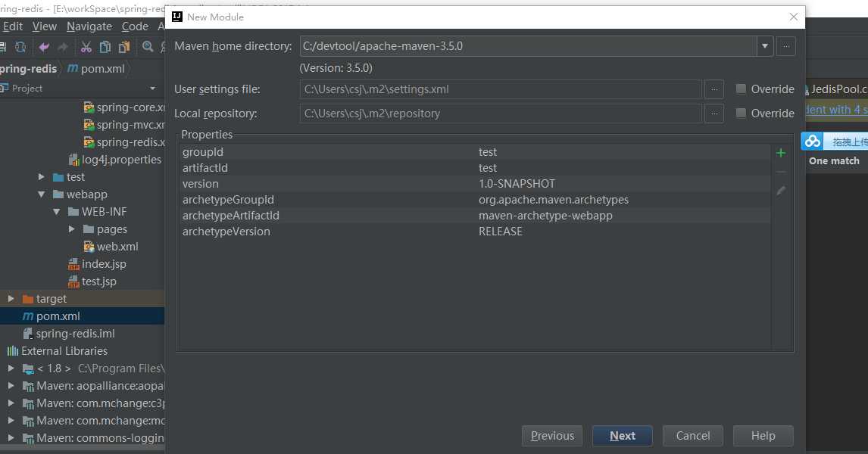
Task: Browse for Maven home directory folder
Action: (x=786, y=46)
